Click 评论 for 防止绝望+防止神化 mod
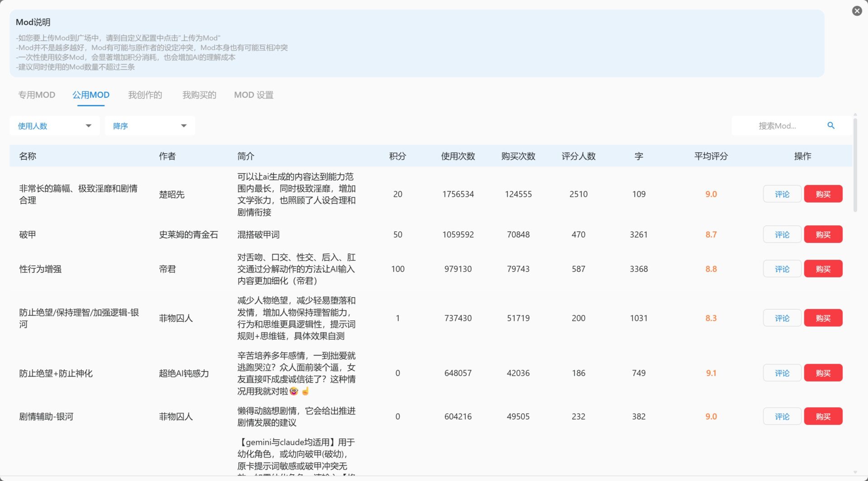The image size is (868, 481). 782,372
